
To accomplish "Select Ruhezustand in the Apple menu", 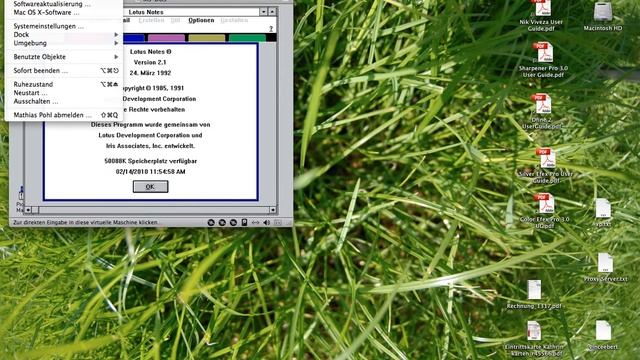I will tap(64, 84).
